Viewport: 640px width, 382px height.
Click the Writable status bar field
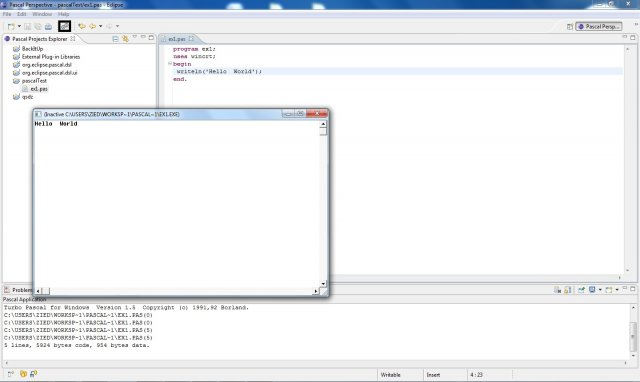(391, 375)
